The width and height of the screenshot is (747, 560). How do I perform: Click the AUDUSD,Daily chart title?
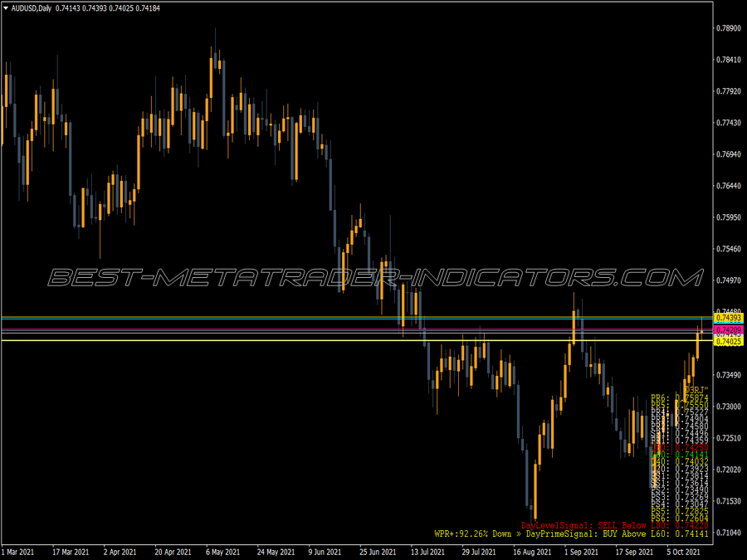[31, 8]
